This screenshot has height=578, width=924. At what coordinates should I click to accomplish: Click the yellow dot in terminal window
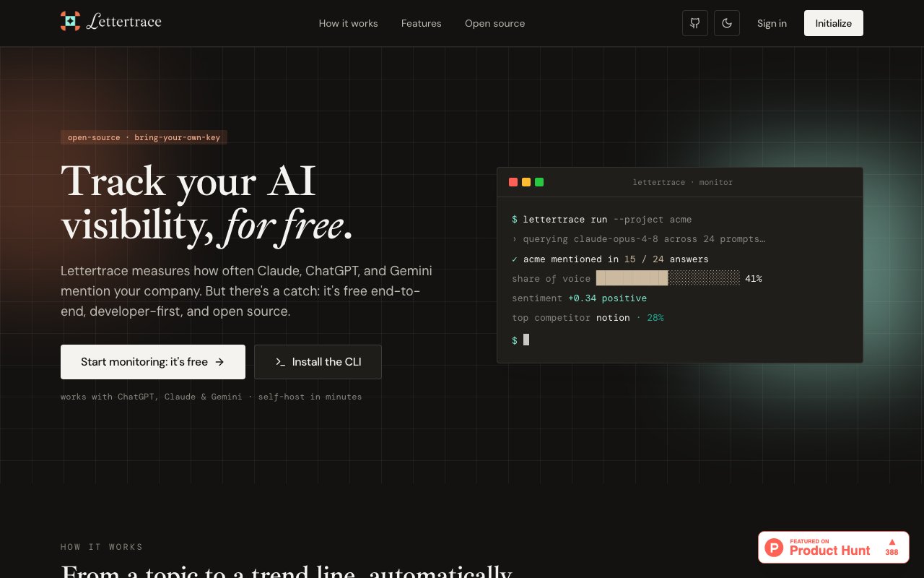[x=526, y=182]
